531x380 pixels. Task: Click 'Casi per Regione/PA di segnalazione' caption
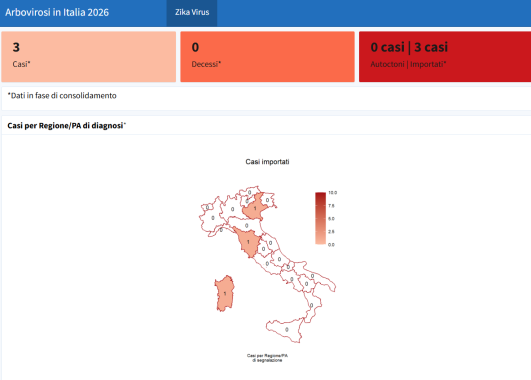267,358
